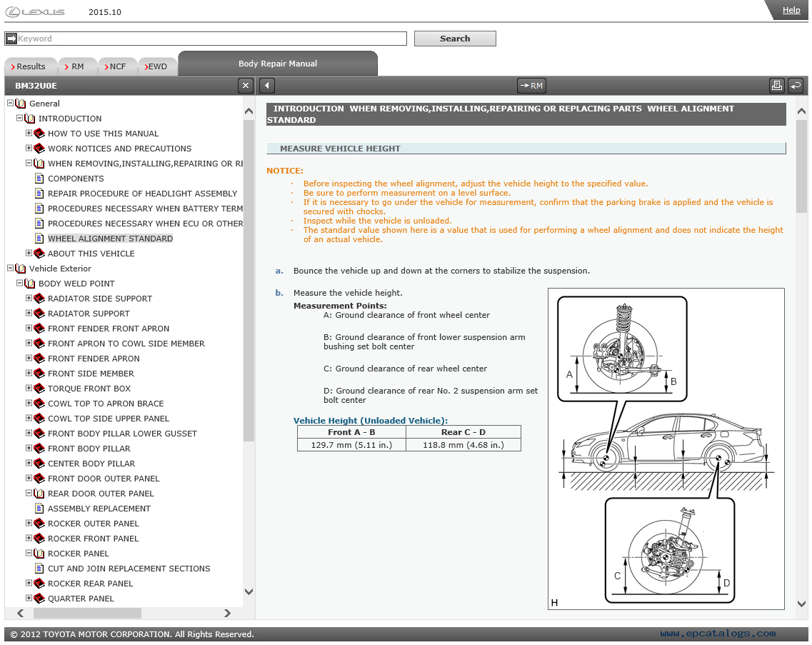Select the COWL TOP TO APRON BRACE item
Screen dimensions: 812x645
click(x=106, y=404)
